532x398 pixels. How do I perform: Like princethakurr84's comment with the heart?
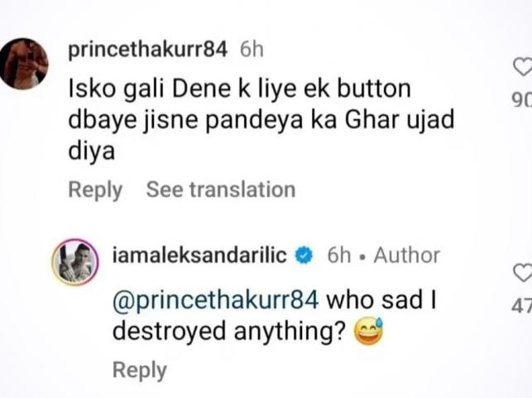point(522,67)
